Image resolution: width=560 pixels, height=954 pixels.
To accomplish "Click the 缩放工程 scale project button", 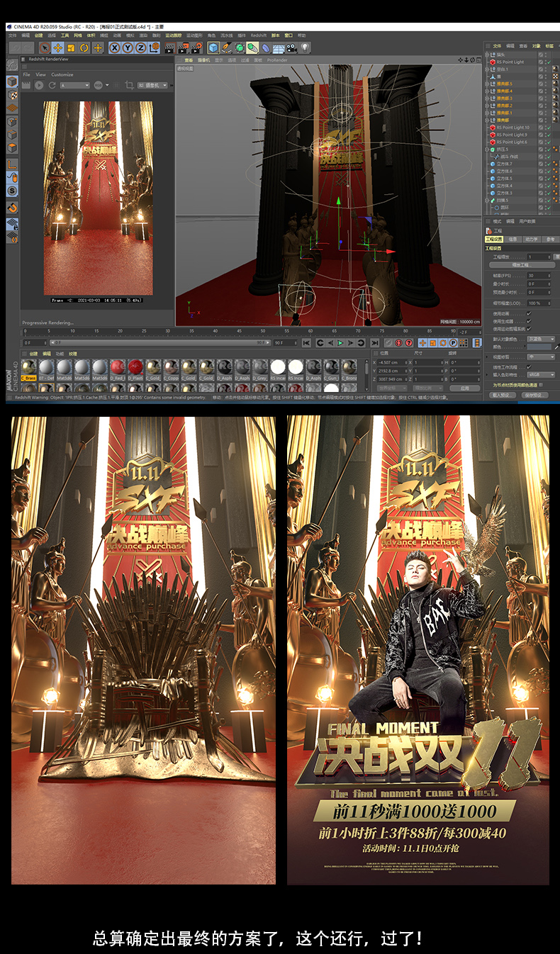I will click(522, 265).
